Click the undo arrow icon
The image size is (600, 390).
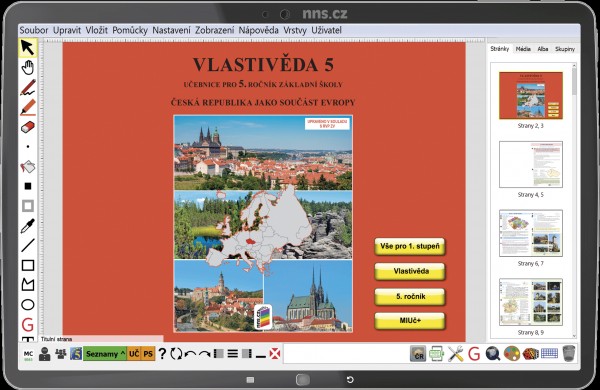pos(190,354)
